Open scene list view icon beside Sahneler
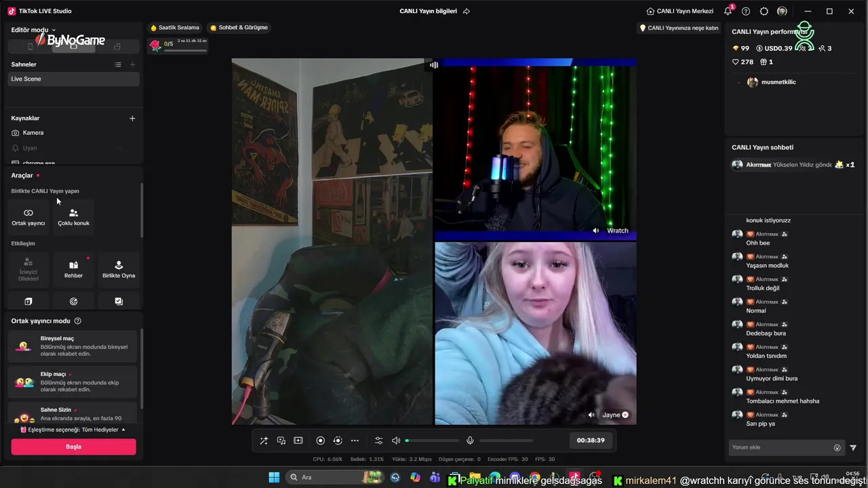Viewport: 868px width, 488px height. pyautogui.click(x=118, y=64)
